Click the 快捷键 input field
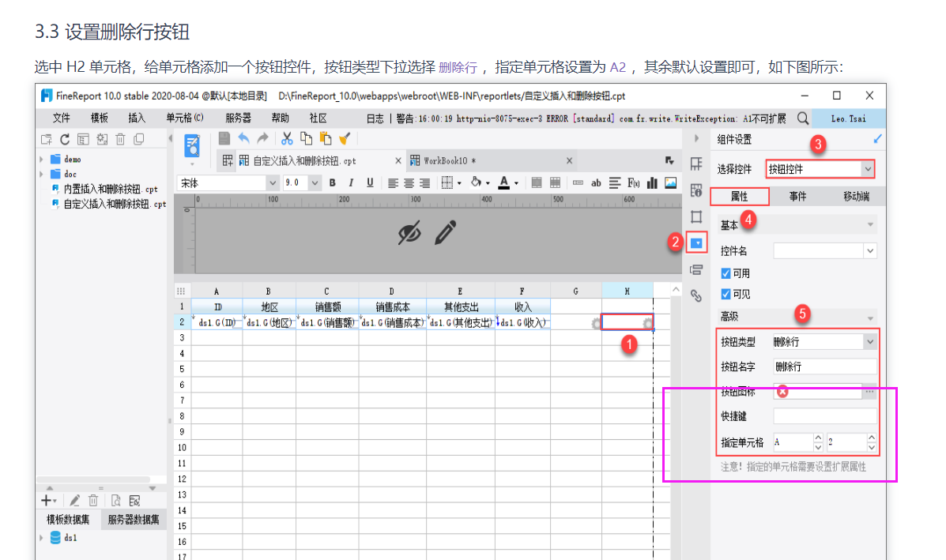This screenshot has height=560, width=946. 824,415
